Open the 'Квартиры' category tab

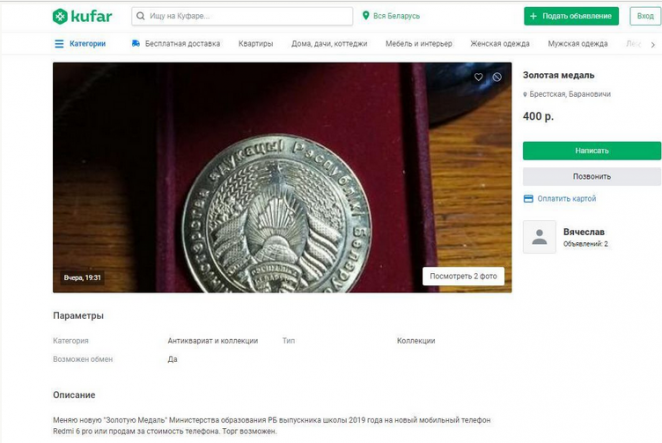coord(256,44)
